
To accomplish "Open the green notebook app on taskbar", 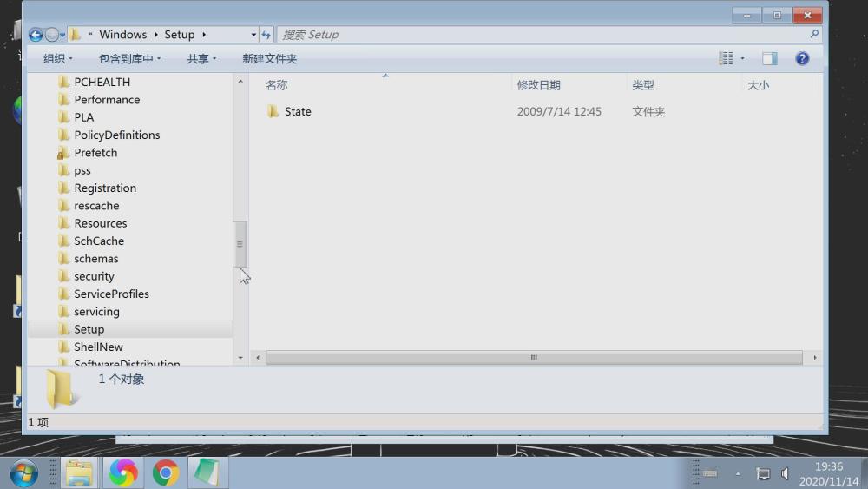I will click(x=207, y=473).
